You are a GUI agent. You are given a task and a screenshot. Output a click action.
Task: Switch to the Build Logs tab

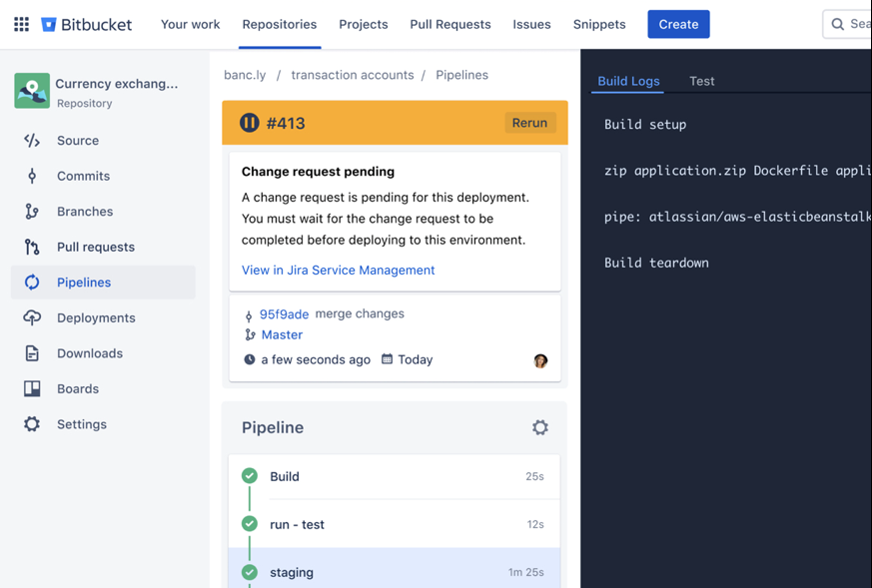(628, 81)
